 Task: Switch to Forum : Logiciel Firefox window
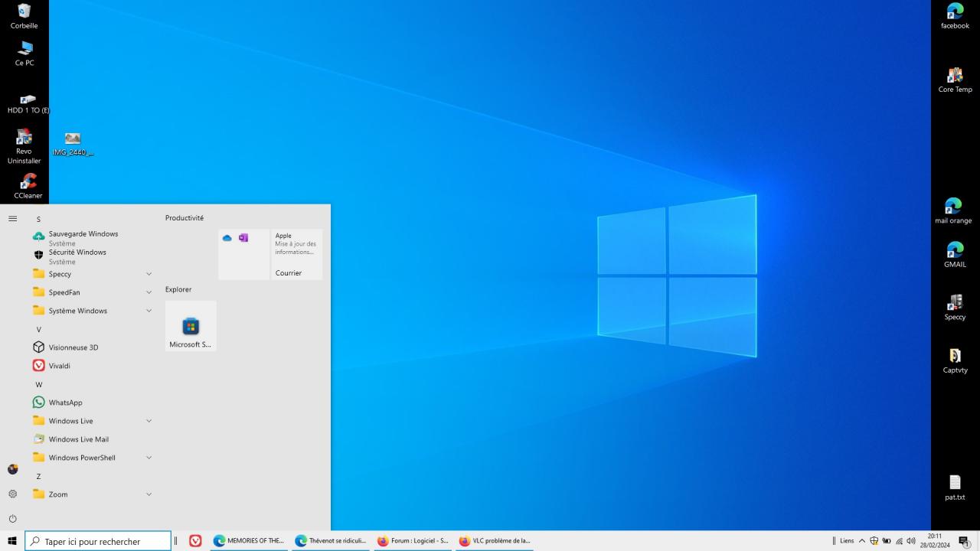point(413,541)
